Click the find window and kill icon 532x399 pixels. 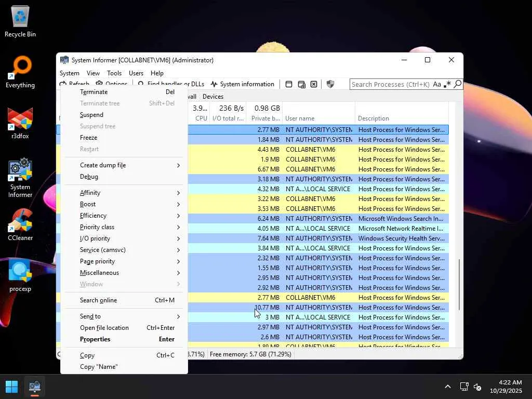(314, 84)
